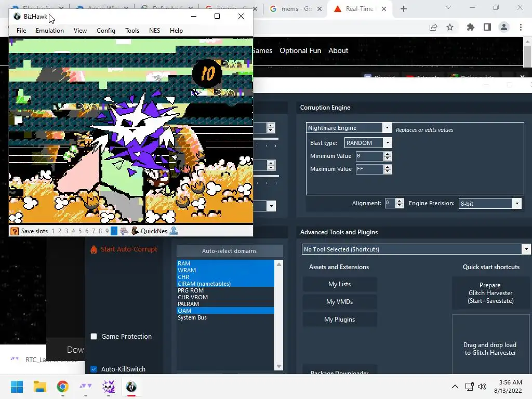Click the QuickNes core icon
This screenshot has width=532, height=399.
135,231
